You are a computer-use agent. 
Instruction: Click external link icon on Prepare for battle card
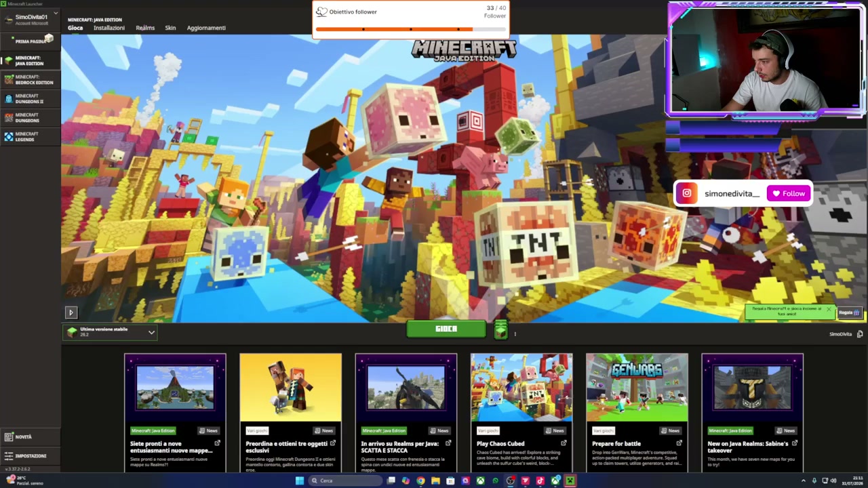[x=678, y=443]
